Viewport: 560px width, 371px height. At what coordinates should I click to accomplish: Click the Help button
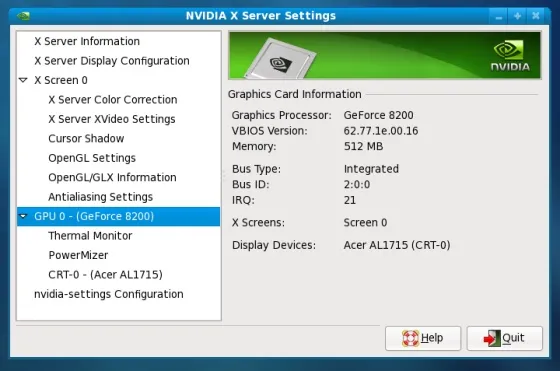coord(423,338)
